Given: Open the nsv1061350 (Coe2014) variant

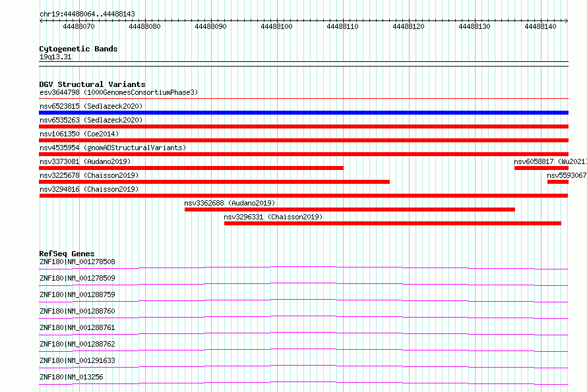Looking at the screenshot, I should (303, 140).
